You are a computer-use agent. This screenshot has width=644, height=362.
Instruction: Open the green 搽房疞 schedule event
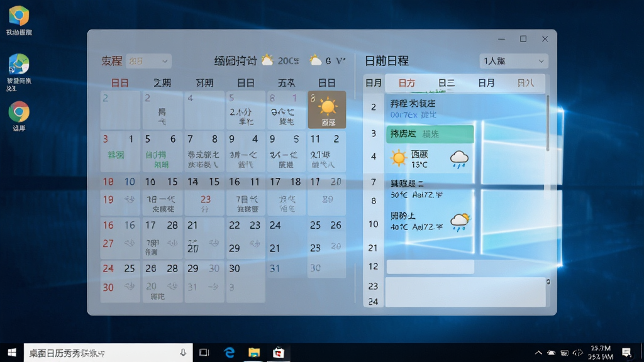pos(430,134)
